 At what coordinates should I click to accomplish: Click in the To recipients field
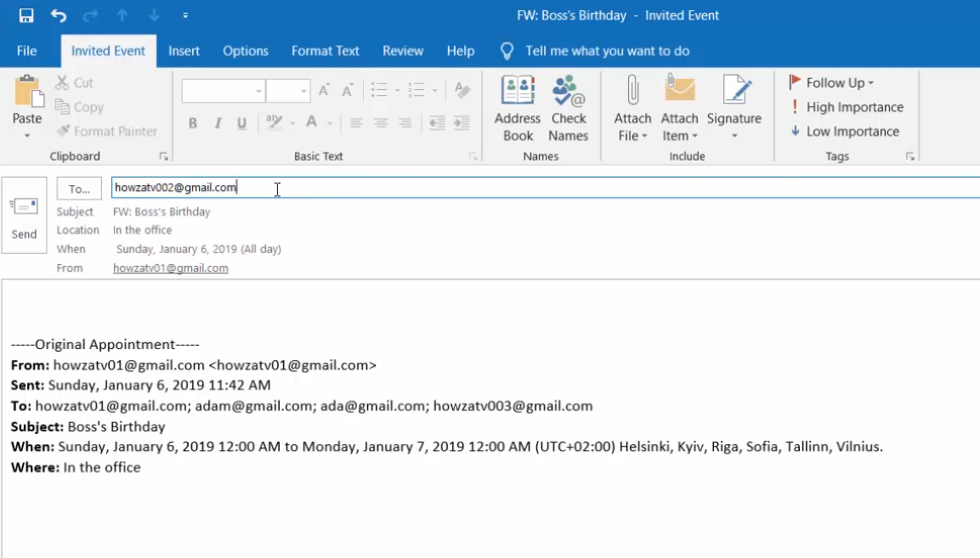tap(546, 188)
